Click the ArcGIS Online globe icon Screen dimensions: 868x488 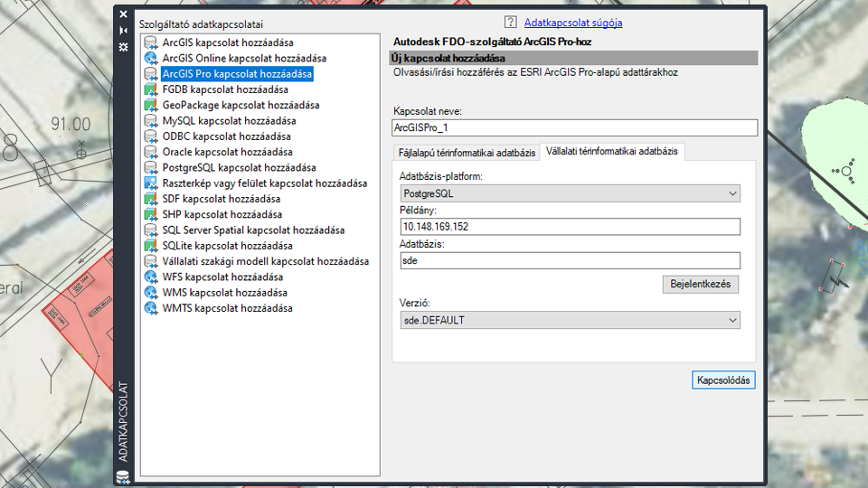[x=151, y=58]
